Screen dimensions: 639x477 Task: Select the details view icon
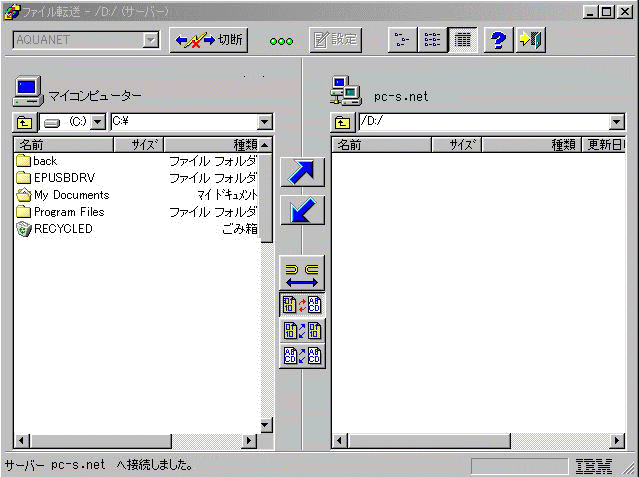tap(463, 40)
